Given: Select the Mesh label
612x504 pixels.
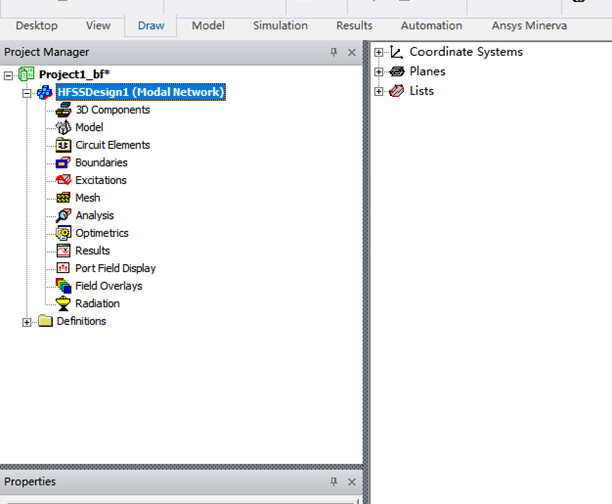Looking at the screenshot, I should point(88,198).
